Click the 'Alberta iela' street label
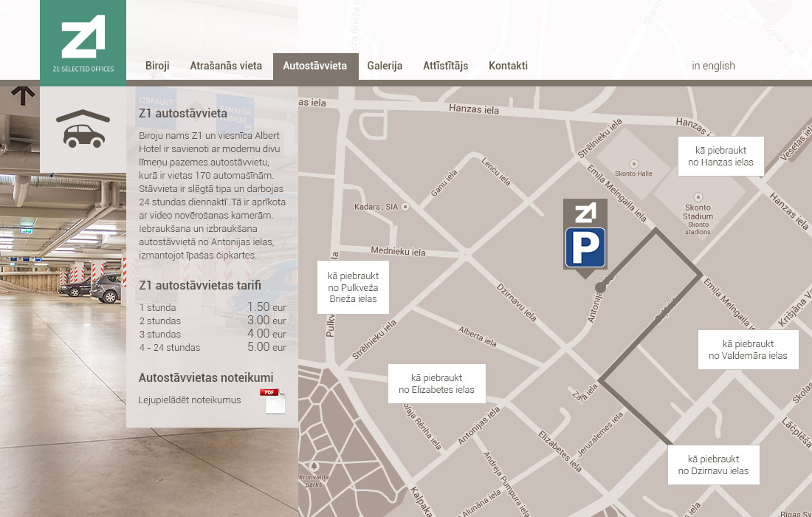Image resolution: width=812 pixels, height=517 pixels. pos(478,336)
